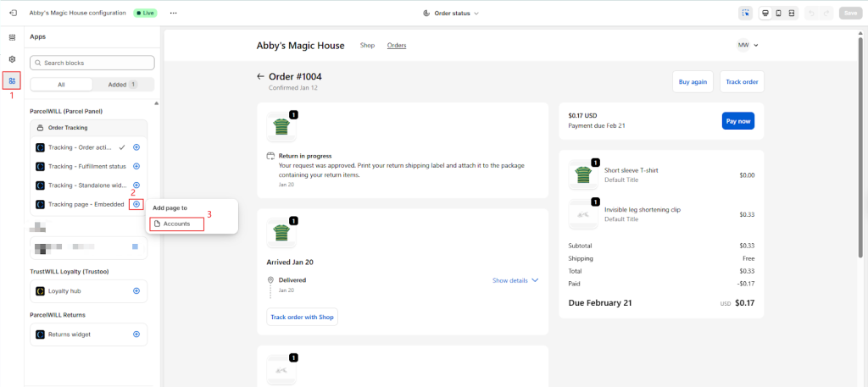This screenshot has width=868, height=387.
Task: Click T-shirt thumbnail in Arrived Jan 20 card
Action: (x=281, y=233)
